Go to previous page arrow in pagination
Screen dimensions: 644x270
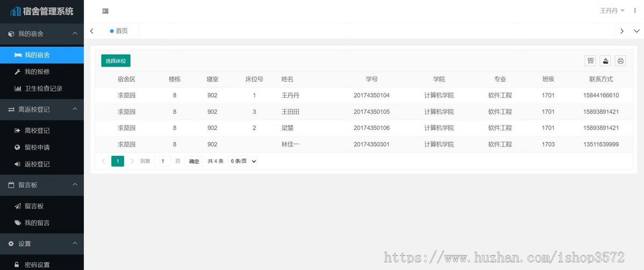click(104, 160)
